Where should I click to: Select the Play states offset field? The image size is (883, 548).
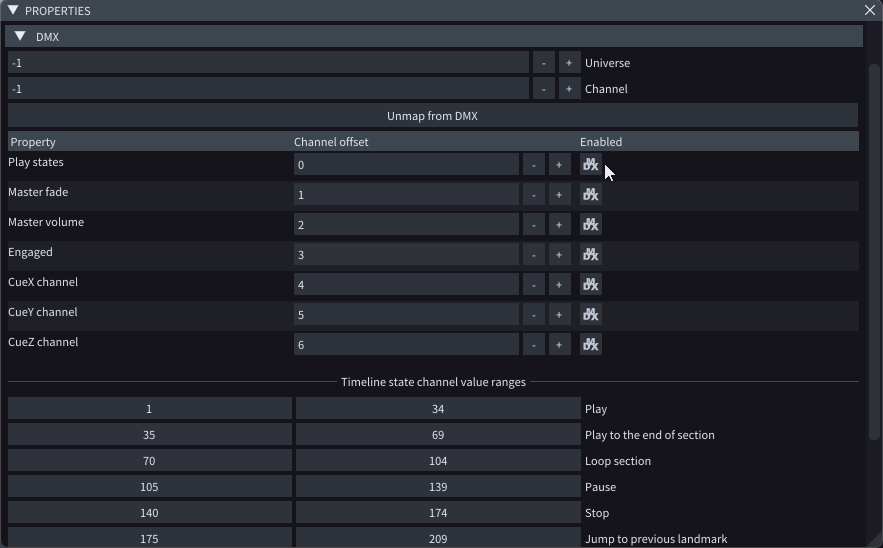point(406,165)
